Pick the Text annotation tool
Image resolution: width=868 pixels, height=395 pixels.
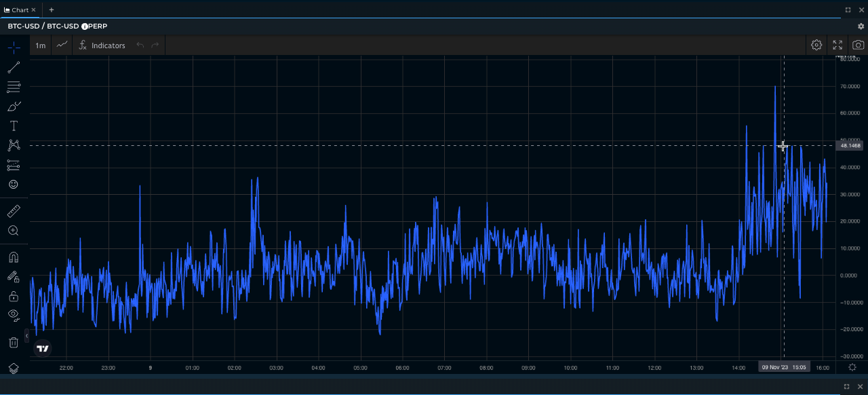click(x=14, y=126)
